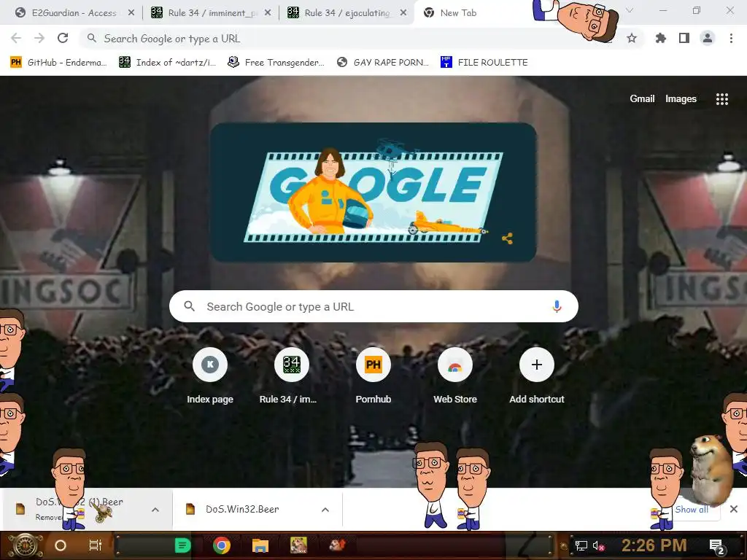Expand options for DoS.Win32.Beer download
Image resolution: width=747 pixels, height=560 pixels.
coord(325,510)
